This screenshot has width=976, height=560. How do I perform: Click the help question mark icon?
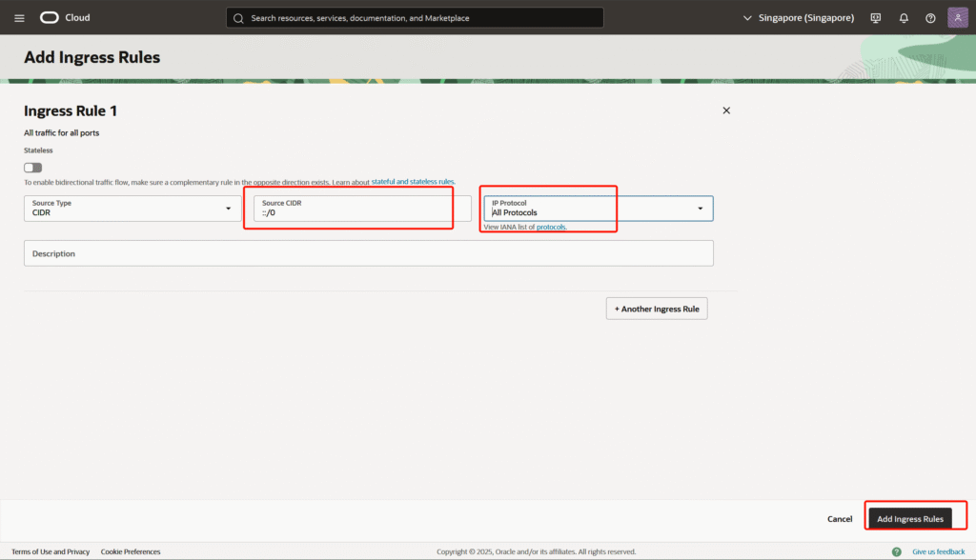930,18
